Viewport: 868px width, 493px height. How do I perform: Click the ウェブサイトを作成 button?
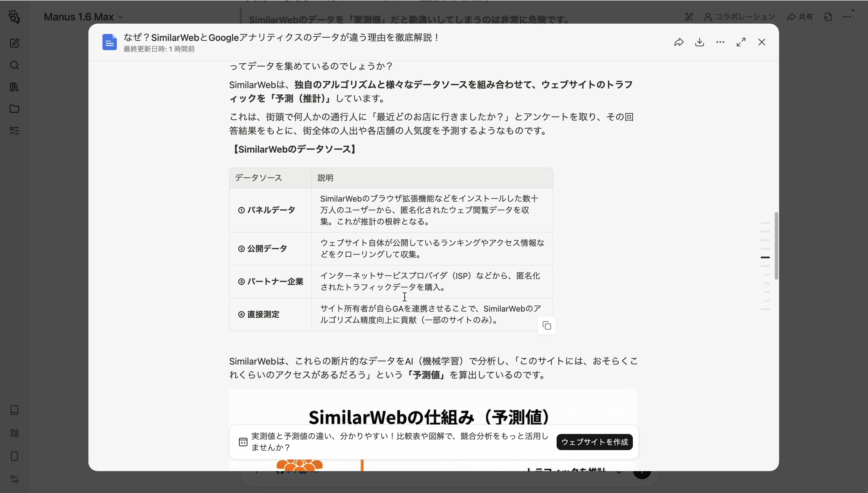[594, 442]
